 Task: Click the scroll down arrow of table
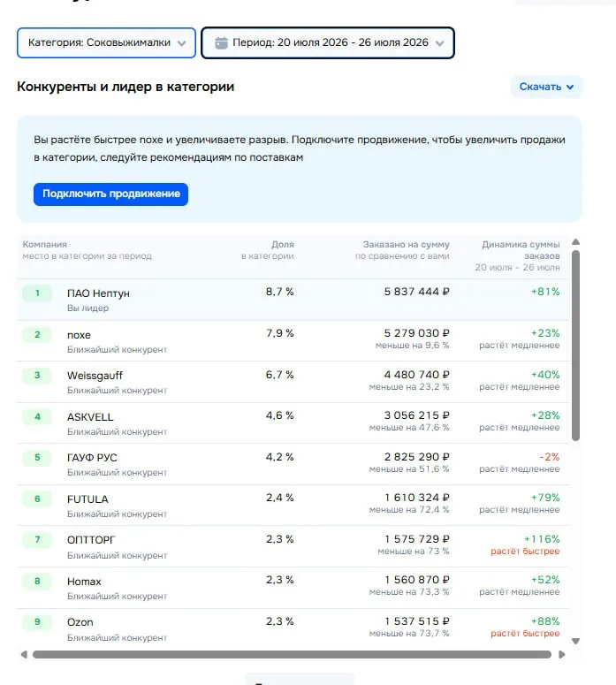(x=576, y=641)
